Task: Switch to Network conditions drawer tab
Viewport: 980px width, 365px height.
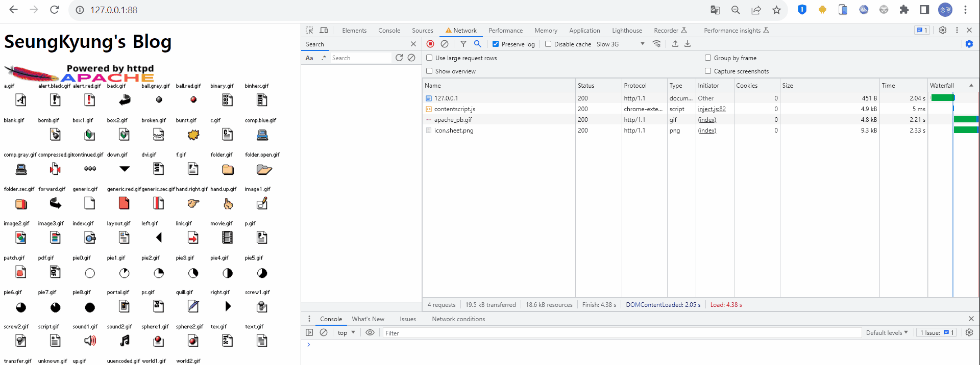Action: (458, 319)
